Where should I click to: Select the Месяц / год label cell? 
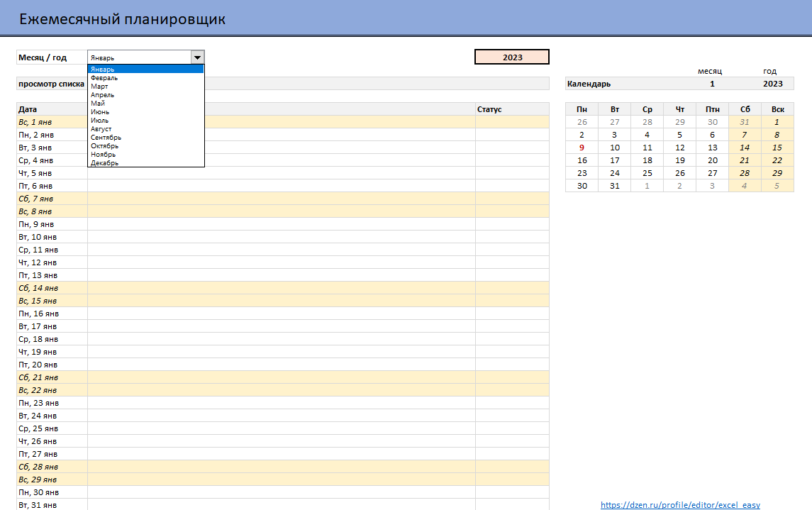(x=52, y=57)
